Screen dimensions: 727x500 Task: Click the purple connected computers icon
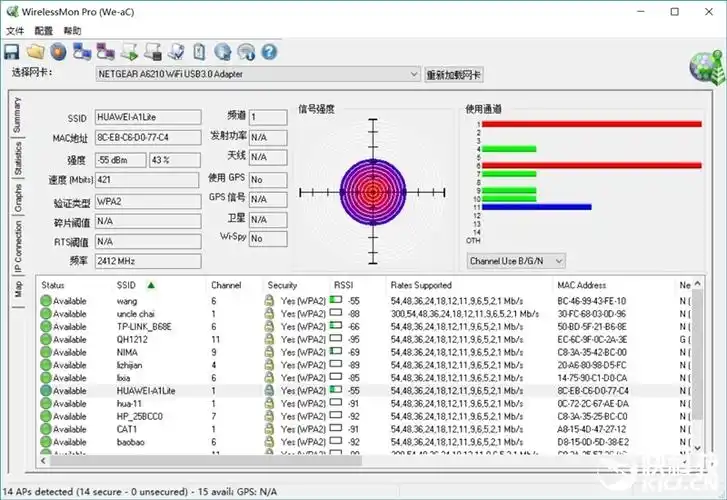[105, 51]
